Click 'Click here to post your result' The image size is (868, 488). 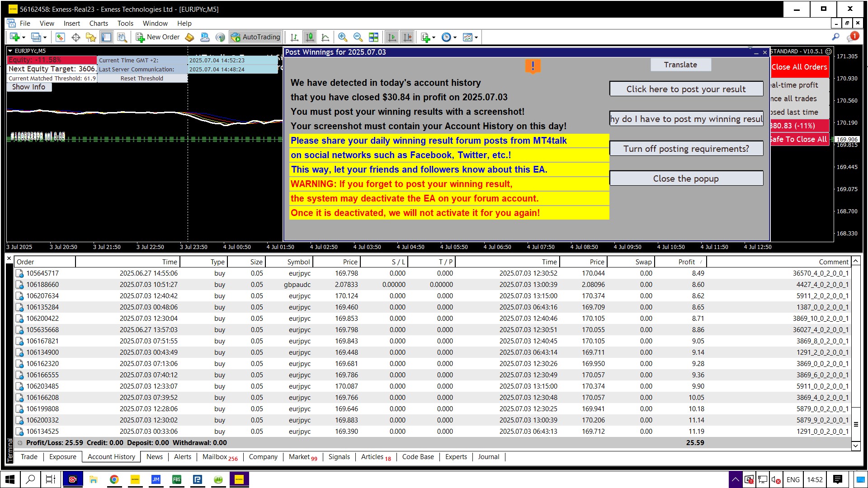(x=686, y=89)
